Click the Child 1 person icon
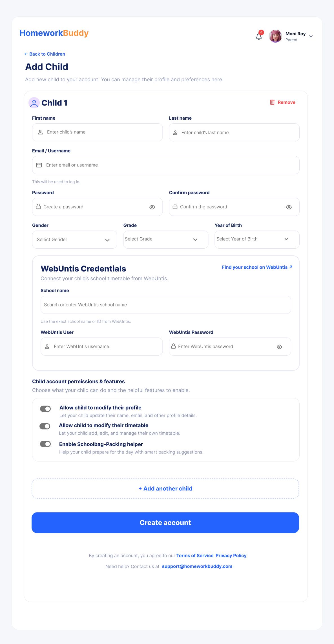This screenshot has width=334, height=644. point(34,103)
